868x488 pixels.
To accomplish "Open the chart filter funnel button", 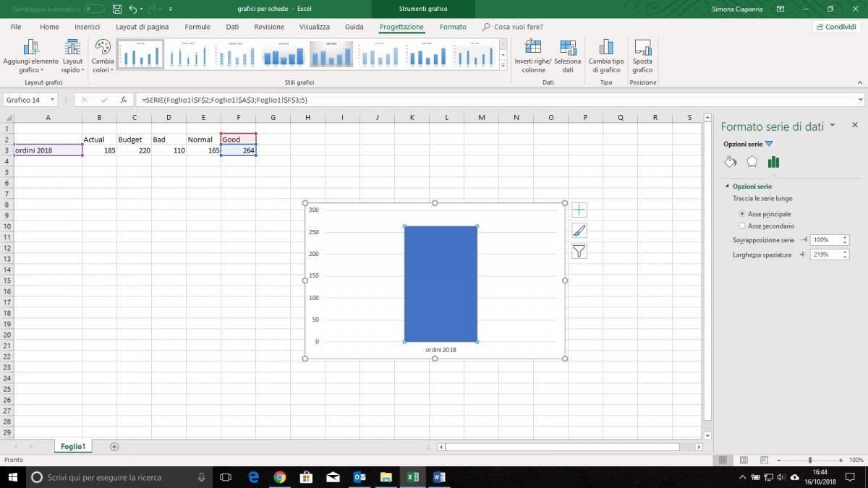I will point(579,251).
